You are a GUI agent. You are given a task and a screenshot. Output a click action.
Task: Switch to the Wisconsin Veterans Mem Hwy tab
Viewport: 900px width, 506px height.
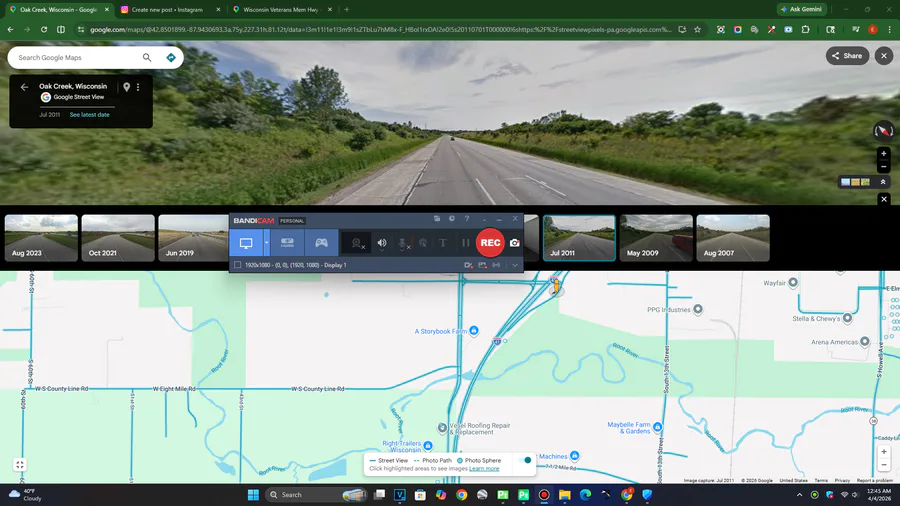(282, 10)
